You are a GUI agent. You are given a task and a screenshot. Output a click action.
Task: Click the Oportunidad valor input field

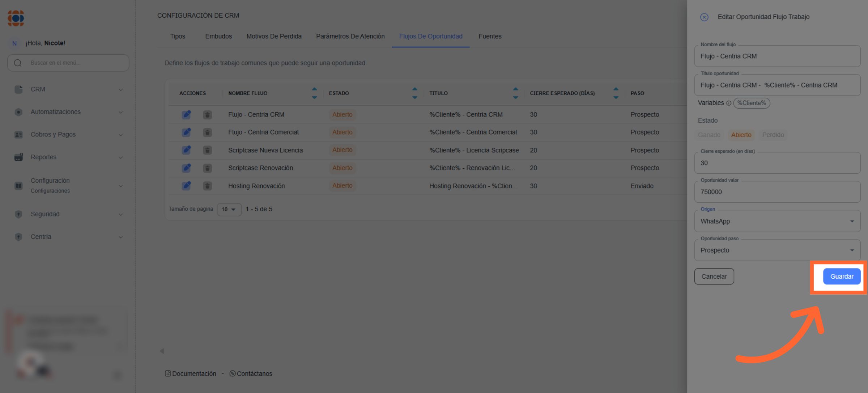(777, 192)
